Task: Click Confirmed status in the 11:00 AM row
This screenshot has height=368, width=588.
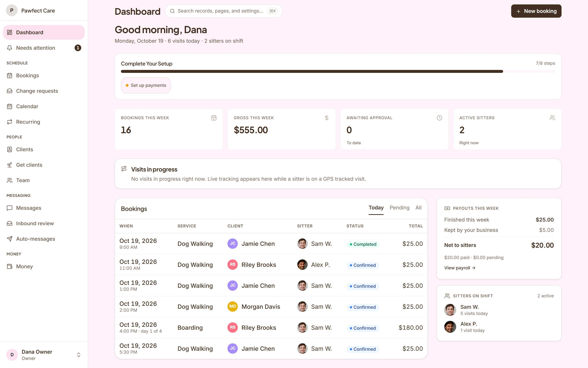Action: 363,265
